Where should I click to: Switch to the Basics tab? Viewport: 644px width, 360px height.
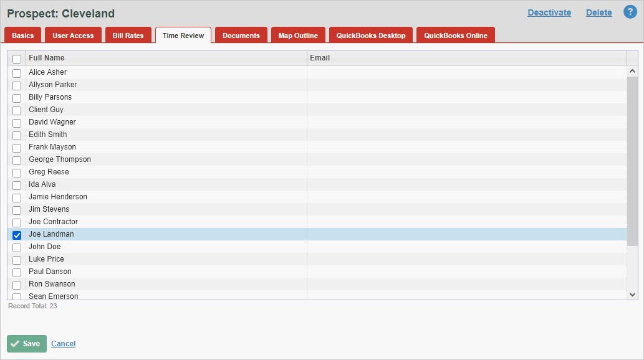click(22, 36)
